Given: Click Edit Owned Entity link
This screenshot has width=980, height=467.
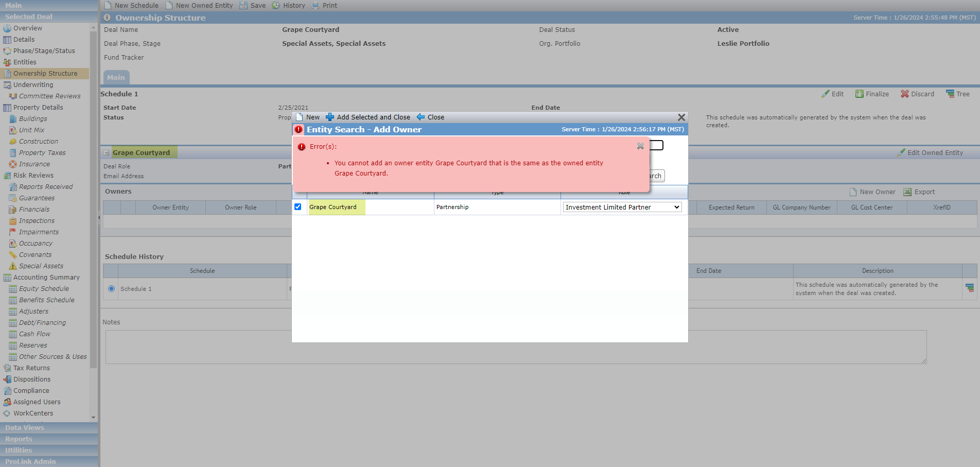Looking at the screenshot, I should [x=930, y=153].
